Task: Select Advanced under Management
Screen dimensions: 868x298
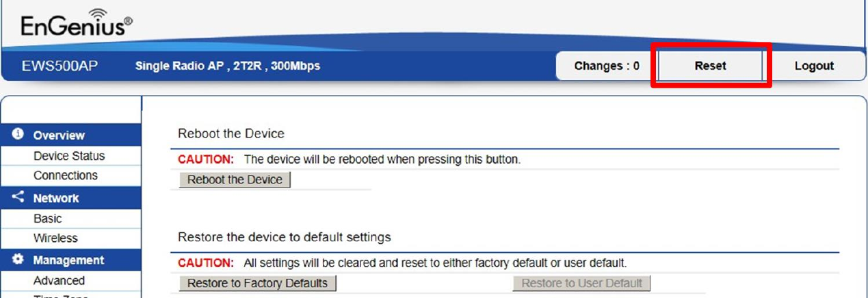Action: (59, 280)
